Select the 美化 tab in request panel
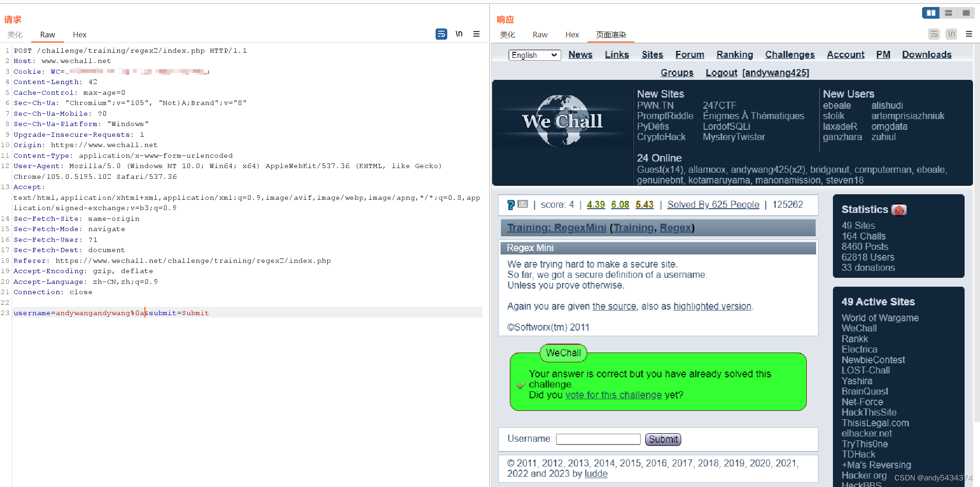The width and height of the screenshot is (980, 487). (x=15, y=35)
